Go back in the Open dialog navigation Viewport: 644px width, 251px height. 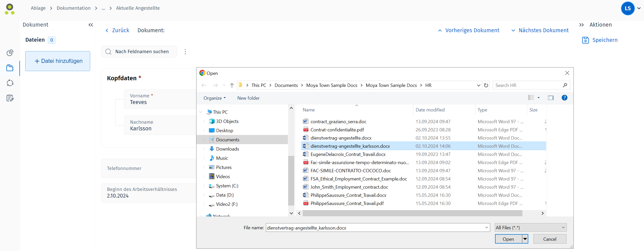pyautogui.click(x=204, y=85)
